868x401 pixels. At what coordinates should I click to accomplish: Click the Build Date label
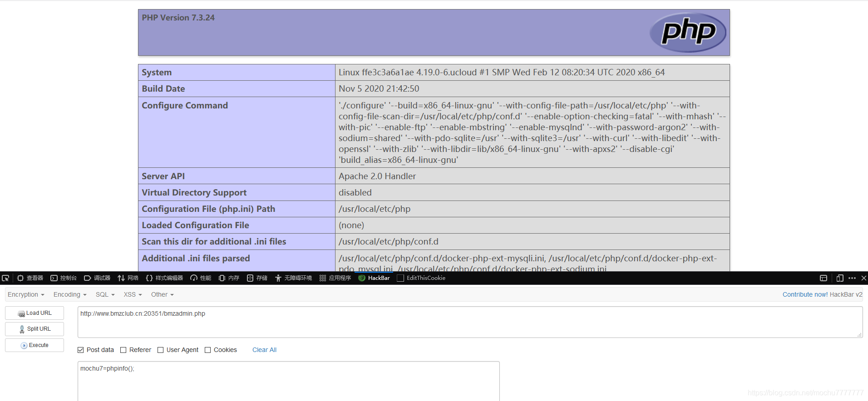coord(163,89)
